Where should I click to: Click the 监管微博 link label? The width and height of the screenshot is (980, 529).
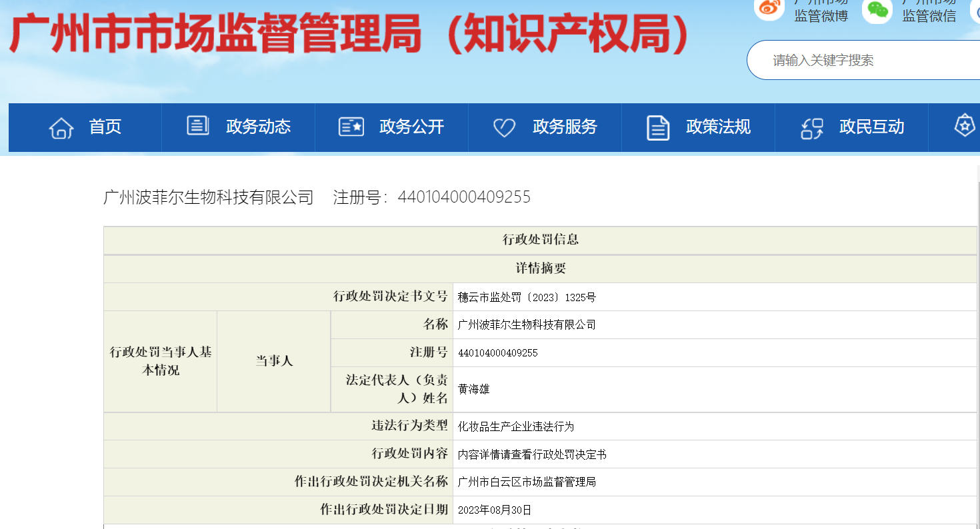(821, 15)
